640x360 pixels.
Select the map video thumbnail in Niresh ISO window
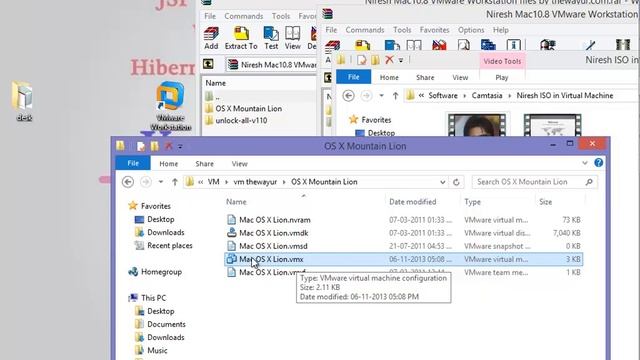pos(552,124)
